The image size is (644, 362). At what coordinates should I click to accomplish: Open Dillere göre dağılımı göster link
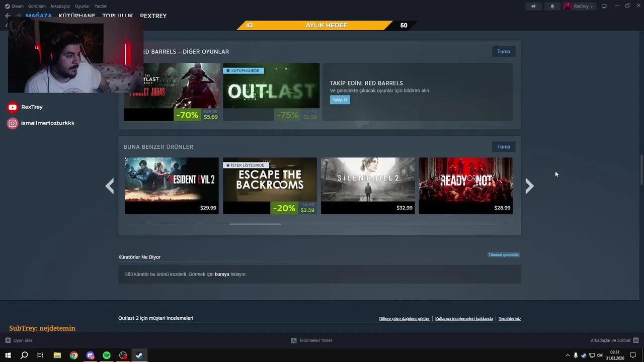(404, 319)
